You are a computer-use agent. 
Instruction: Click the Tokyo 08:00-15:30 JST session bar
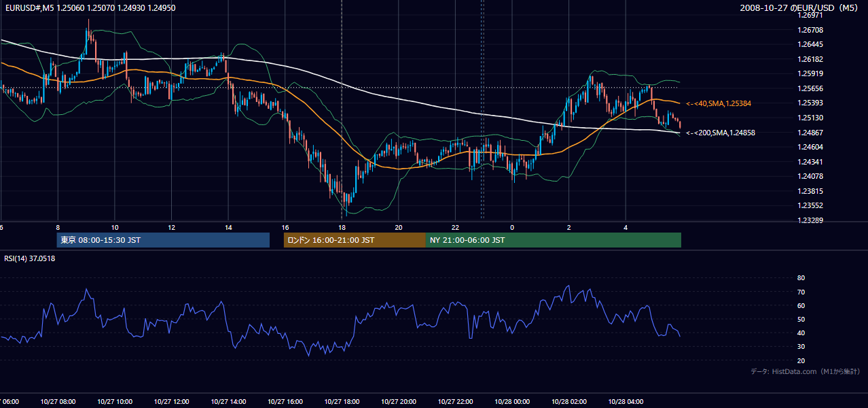point(163,240)
